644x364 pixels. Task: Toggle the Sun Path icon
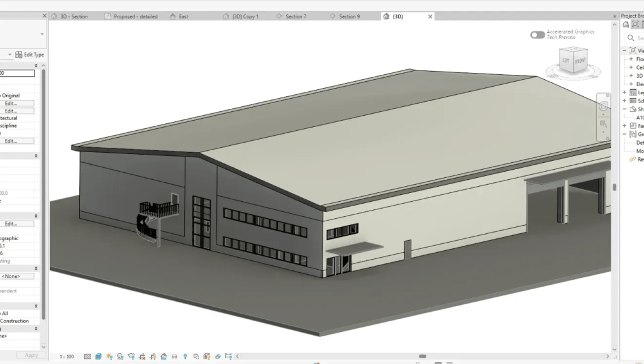pos(109,356)
